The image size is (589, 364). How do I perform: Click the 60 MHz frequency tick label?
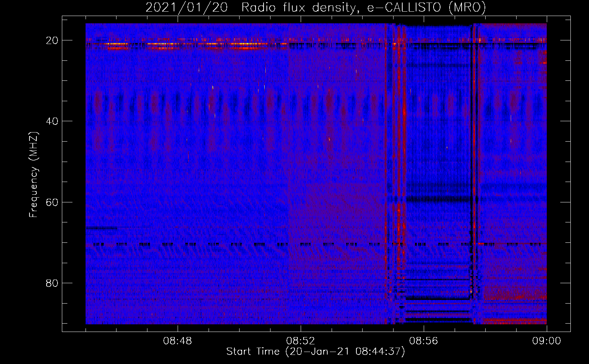[52, 202]
